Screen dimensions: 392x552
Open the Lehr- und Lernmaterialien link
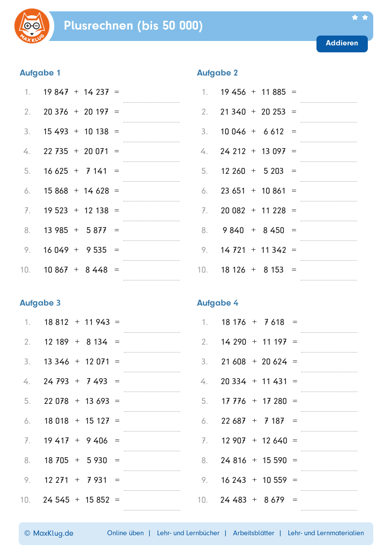coord(326,533)
